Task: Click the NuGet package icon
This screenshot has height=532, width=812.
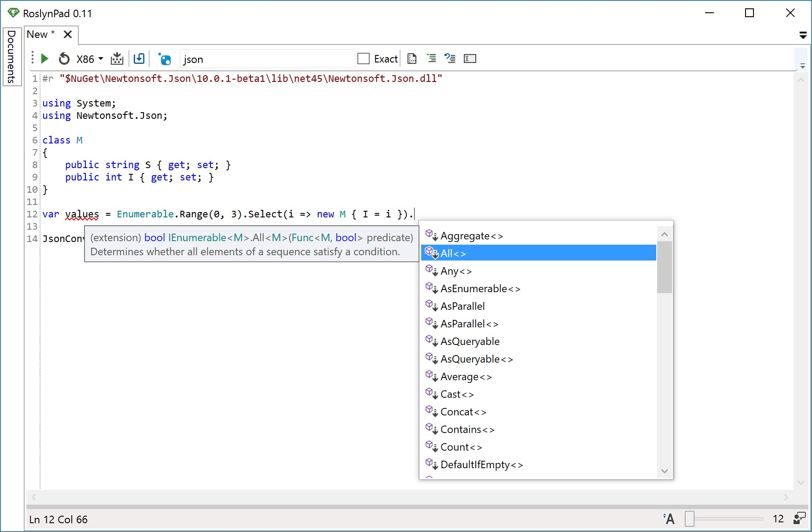Action: point(165,59)
